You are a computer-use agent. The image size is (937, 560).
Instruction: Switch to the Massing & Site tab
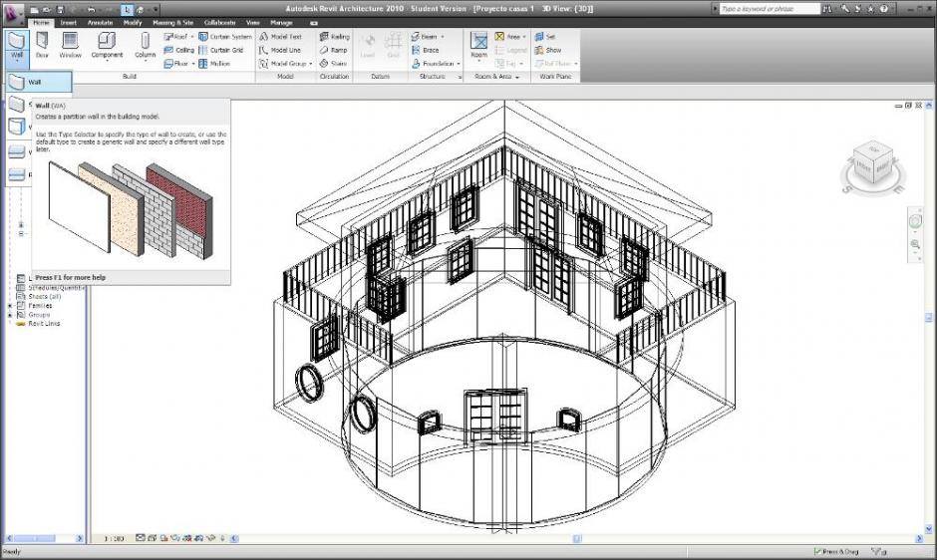171,21
